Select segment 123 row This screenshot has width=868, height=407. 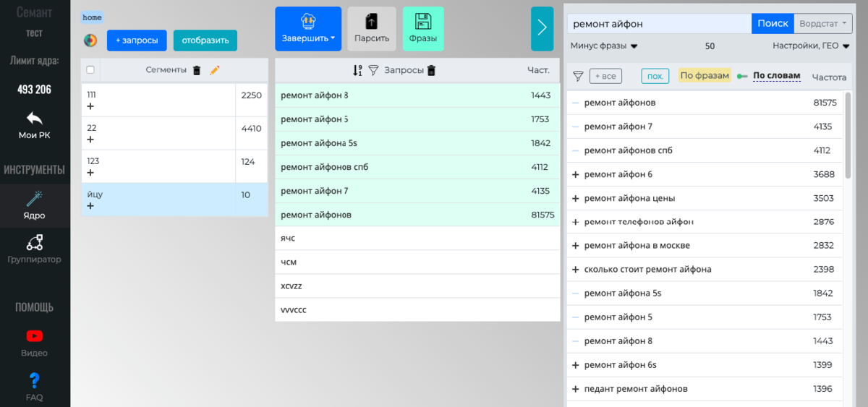[174, 166]
